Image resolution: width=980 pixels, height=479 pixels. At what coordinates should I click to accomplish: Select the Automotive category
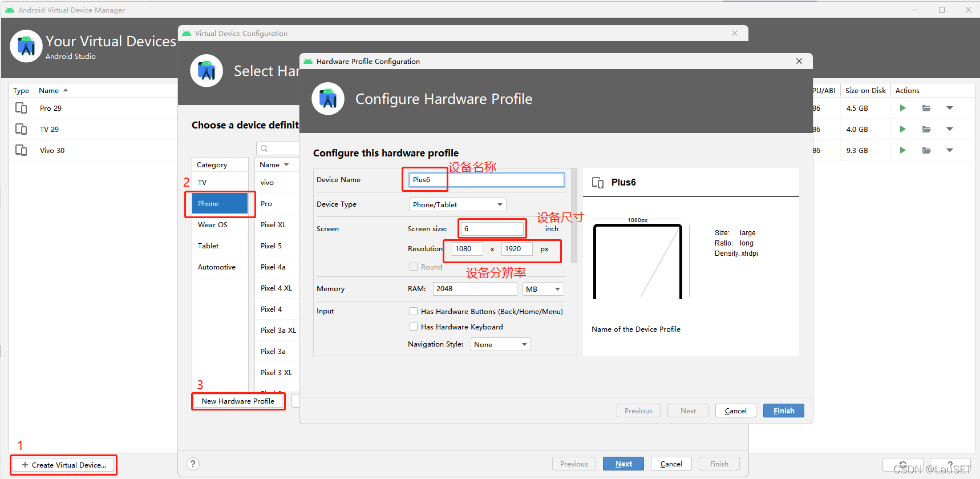(220, 267)
